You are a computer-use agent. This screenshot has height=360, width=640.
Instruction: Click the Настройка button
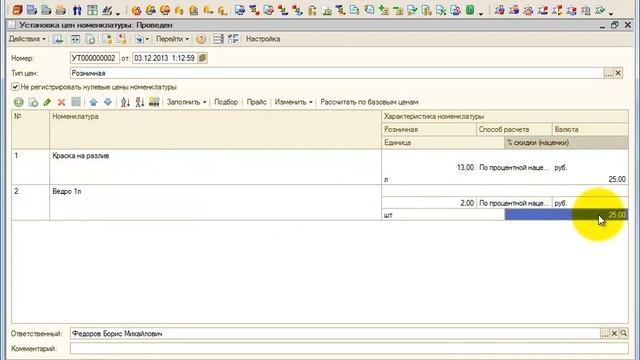[263, 39]
